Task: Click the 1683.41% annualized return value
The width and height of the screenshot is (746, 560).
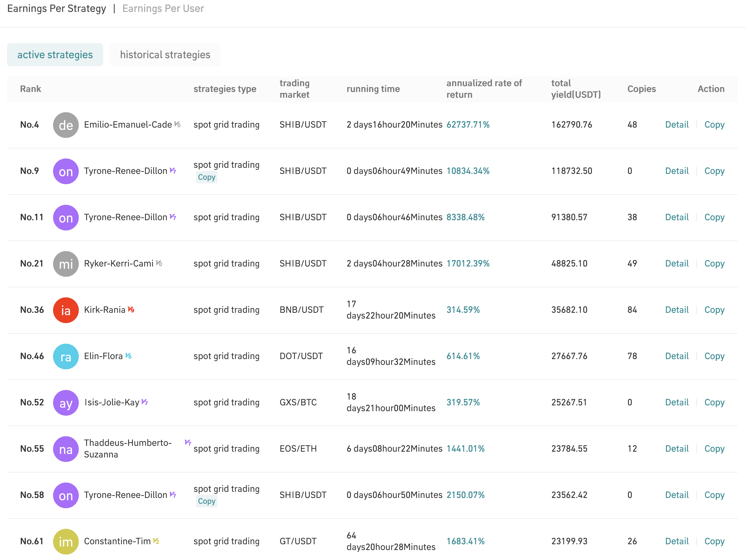Action: [x=465, y=541]
